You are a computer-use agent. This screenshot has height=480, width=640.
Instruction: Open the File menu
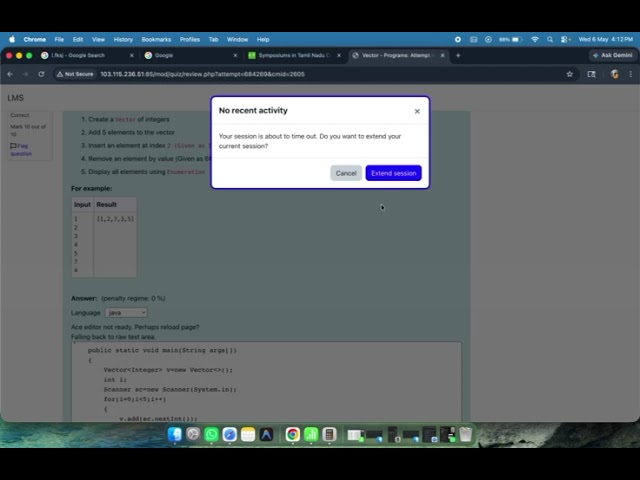(x=59, y=40)
